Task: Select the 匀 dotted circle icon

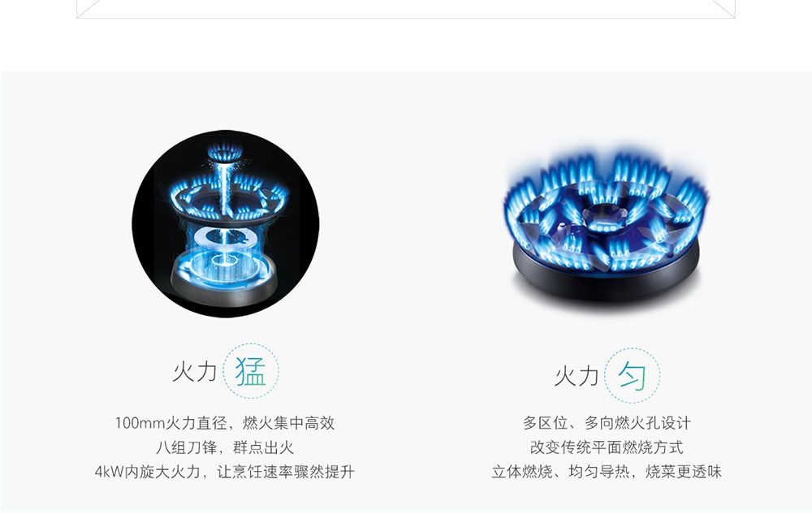Action: pyautogui.click(x=633, y=375)
